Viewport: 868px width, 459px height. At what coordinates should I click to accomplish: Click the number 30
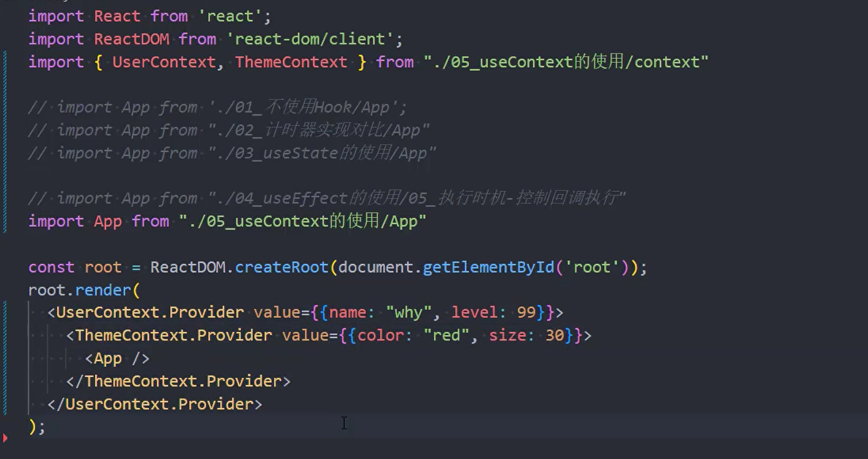pyautogui.click(x=554, y=335)
